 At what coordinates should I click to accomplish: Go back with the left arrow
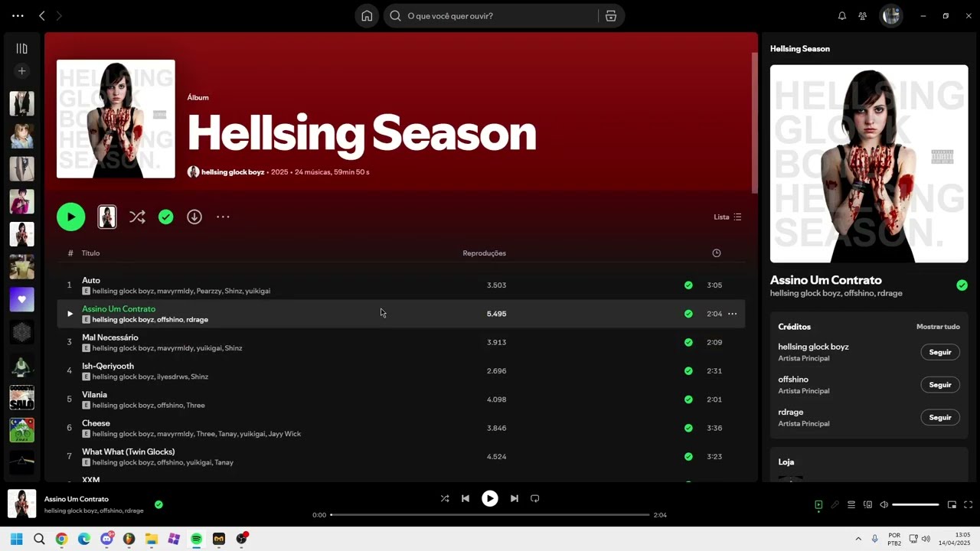click(42, 15)
